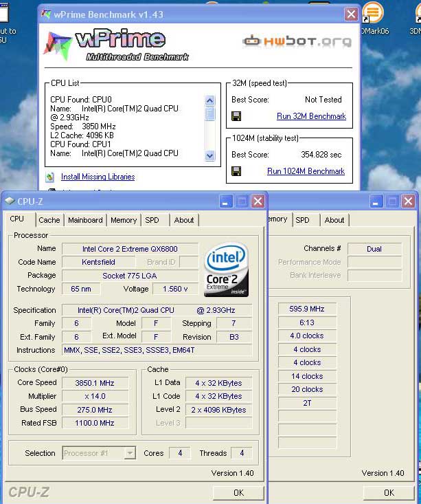Click the Voltage value 1.560 v
Viewport: 421px width, 504px height.
[x=175, y=289]
